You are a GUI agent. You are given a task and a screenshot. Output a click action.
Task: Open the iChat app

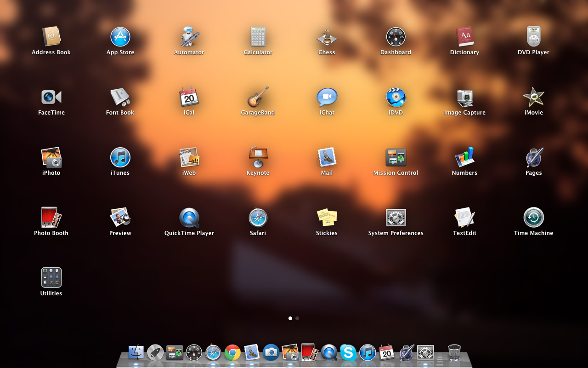coord(327,97)
